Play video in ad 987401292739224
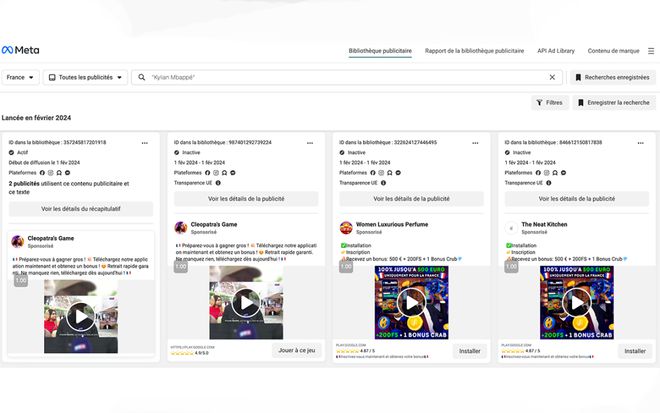 tap(246, 303)
